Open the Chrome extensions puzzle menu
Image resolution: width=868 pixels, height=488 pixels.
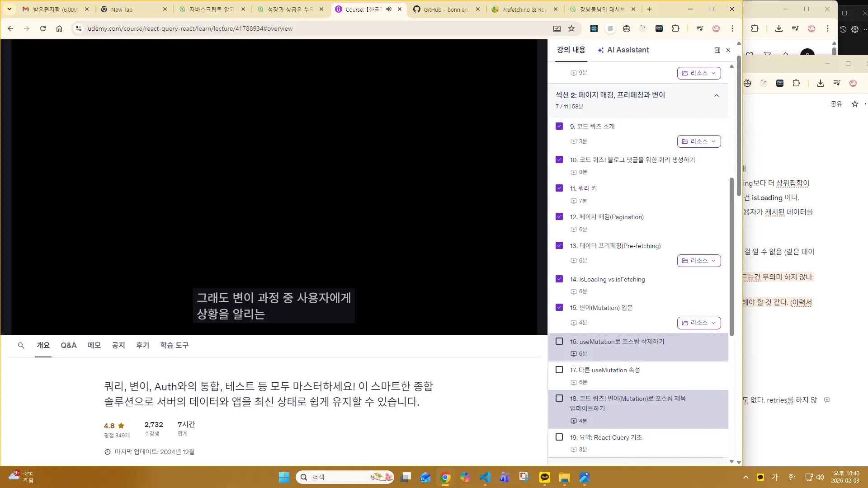(x=675, y=28)
